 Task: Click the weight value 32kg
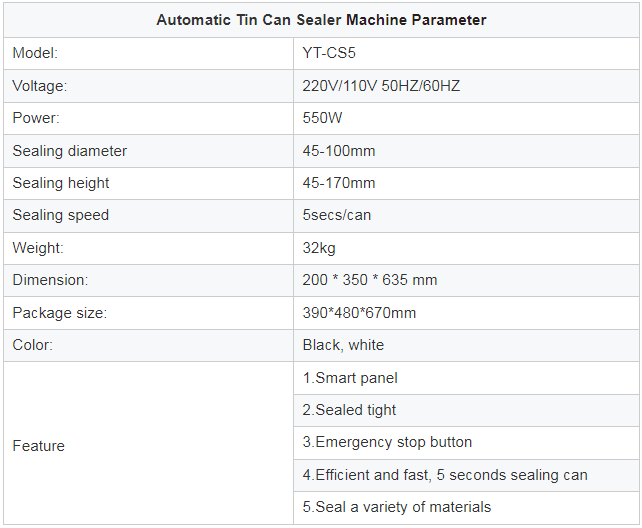click(x=319, y=248)
